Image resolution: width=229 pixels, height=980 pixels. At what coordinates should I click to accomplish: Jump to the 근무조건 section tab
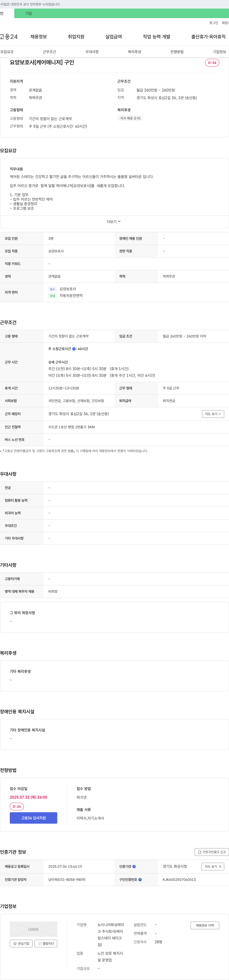(x=50, y=52)
